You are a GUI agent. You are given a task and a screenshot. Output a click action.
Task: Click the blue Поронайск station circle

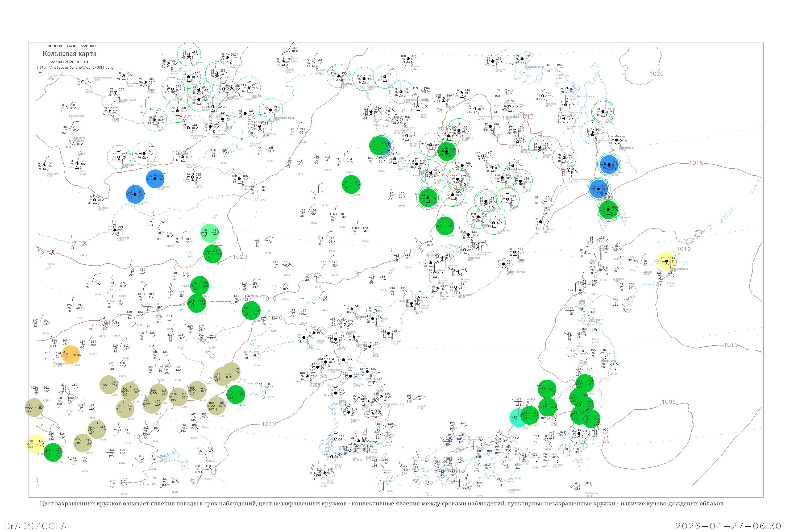click(609, 165)
